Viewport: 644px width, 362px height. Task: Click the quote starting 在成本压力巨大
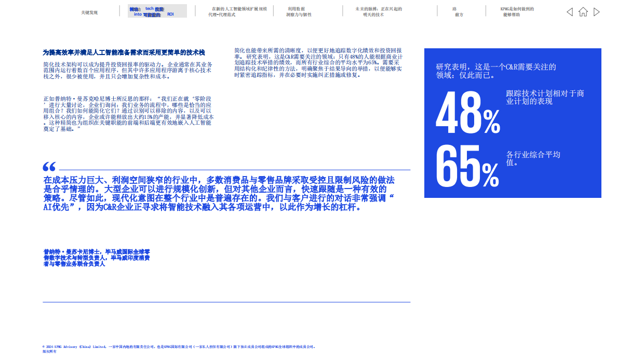click(x=219, y=194)
